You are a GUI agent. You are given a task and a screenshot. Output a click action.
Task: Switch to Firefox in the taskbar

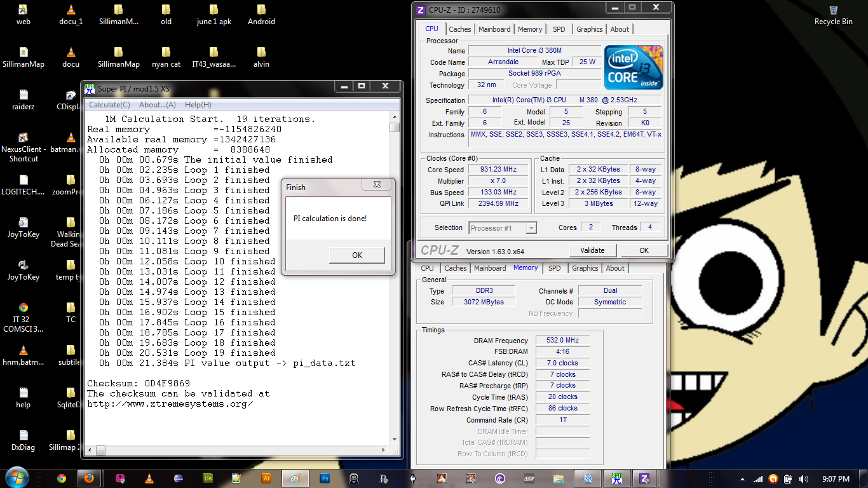[88, 478]
